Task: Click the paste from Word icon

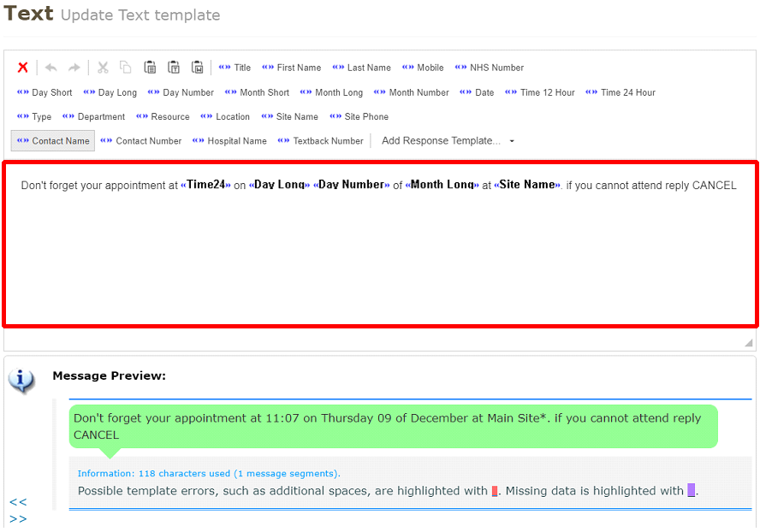Action: [x=198, y=68]
